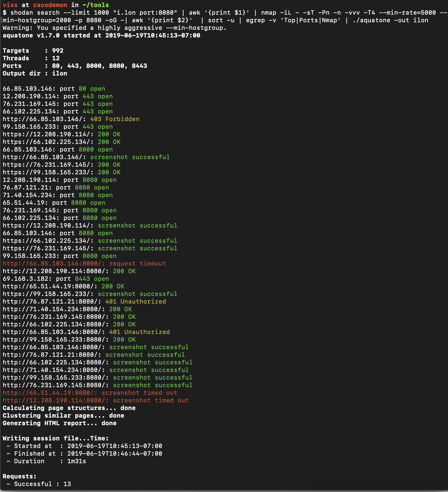The height and width of the screenshot is (492, 448).
Task: Click red 'http://65.51.44.19:8080/: screenshot timed out'
Action: (x=90, y=393)
